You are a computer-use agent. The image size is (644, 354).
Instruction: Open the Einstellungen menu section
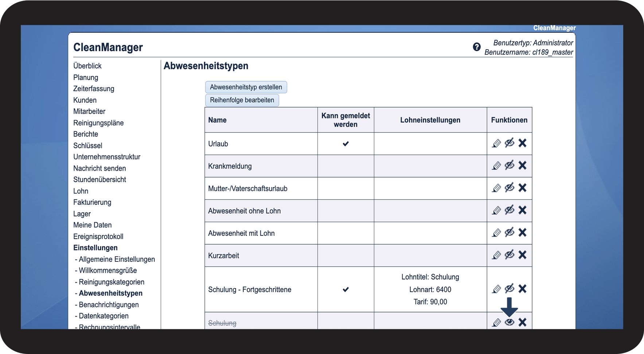[x=95, y=248]
